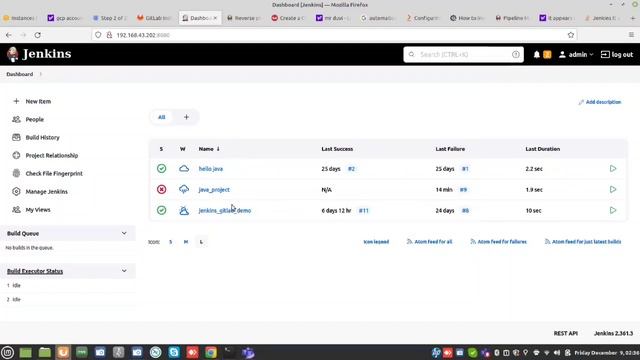Open the java_project job
This screenshot has height=360, width=640.
(214, 190)
